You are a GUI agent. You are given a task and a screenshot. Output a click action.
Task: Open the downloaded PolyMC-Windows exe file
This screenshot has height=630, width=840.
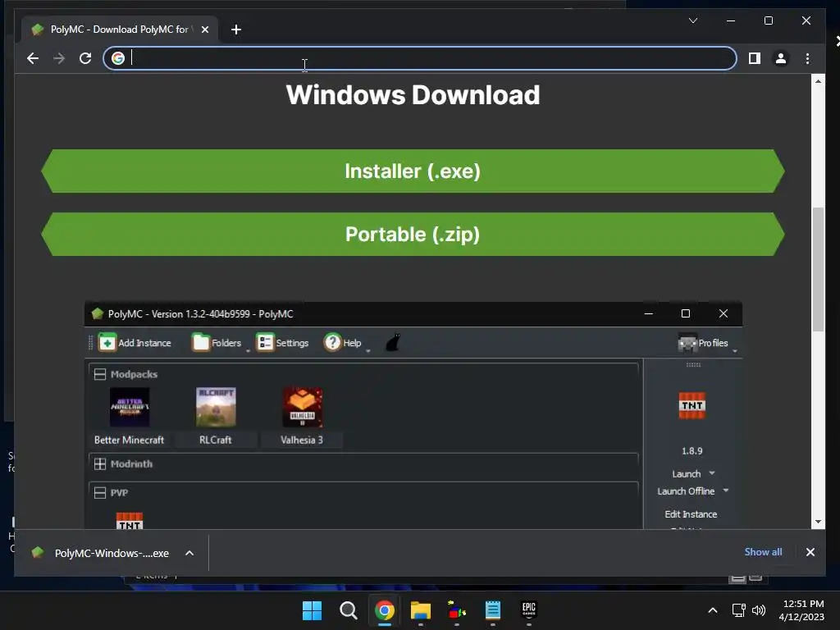pyautogui.click(x=112, y=554)
